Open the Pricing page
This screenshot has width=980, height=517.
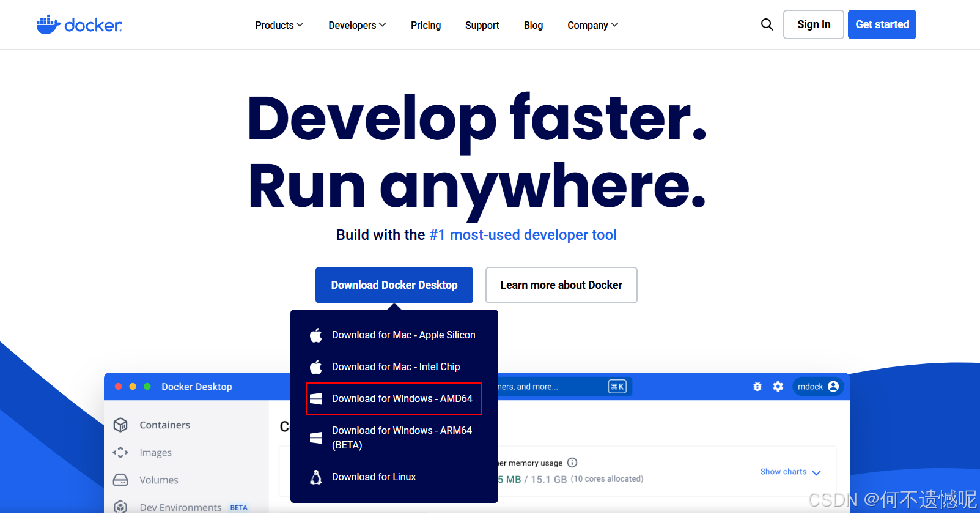click(426, 25)
